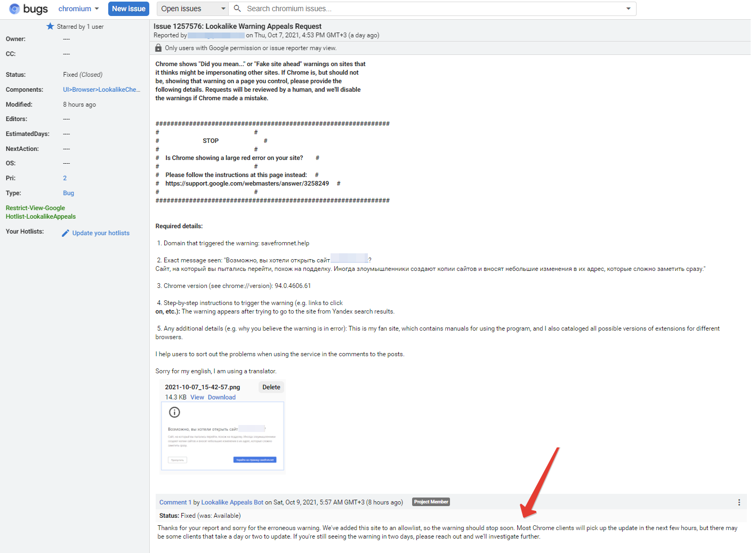Create a New issue

point(128,9)
